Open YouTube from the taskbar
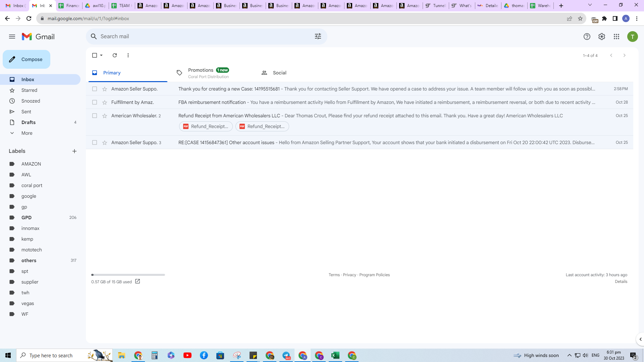This screenshot has width=644, height=362. pos(187,355)
